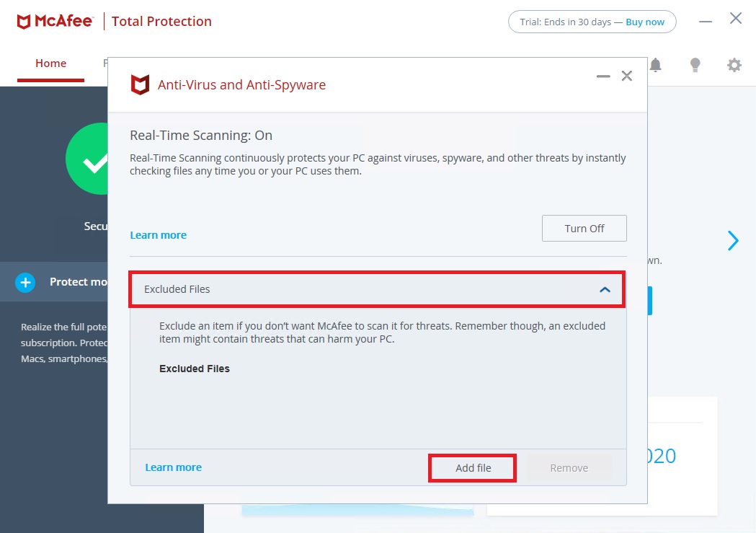
Task: Click the green secure checkmark circle
Action: (x=86, y=159)
